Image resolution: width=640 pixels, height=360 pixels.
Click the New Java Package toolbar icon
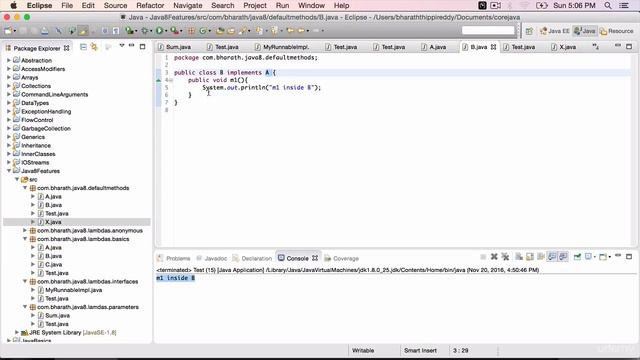point(191,31)
